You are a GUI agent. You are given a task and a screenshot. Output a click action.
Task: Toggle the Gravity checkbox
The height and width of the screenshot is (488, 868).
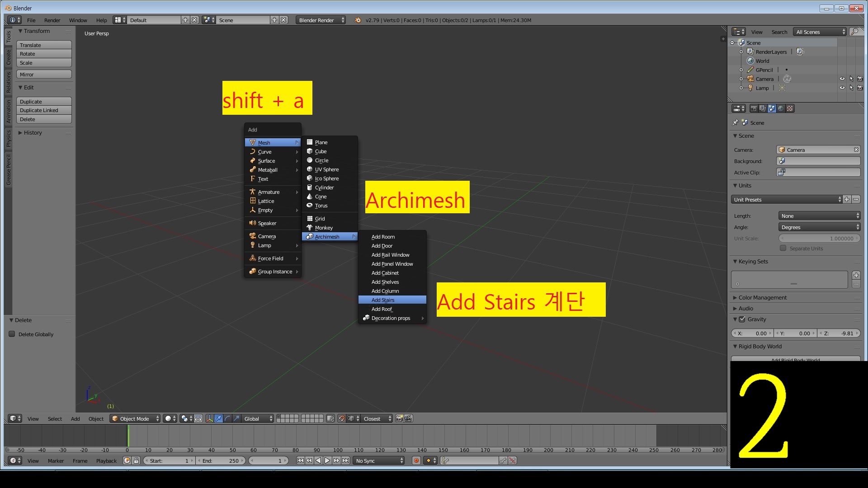[742, 319]
